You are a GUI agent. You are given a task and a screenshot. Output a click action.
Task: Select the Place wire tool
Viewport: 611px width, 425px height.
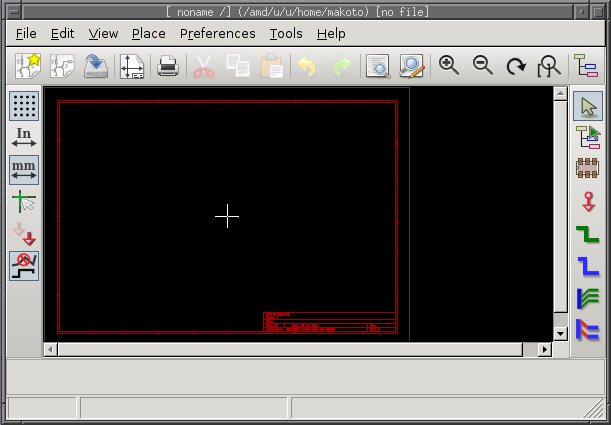click(x=587, y=235)
